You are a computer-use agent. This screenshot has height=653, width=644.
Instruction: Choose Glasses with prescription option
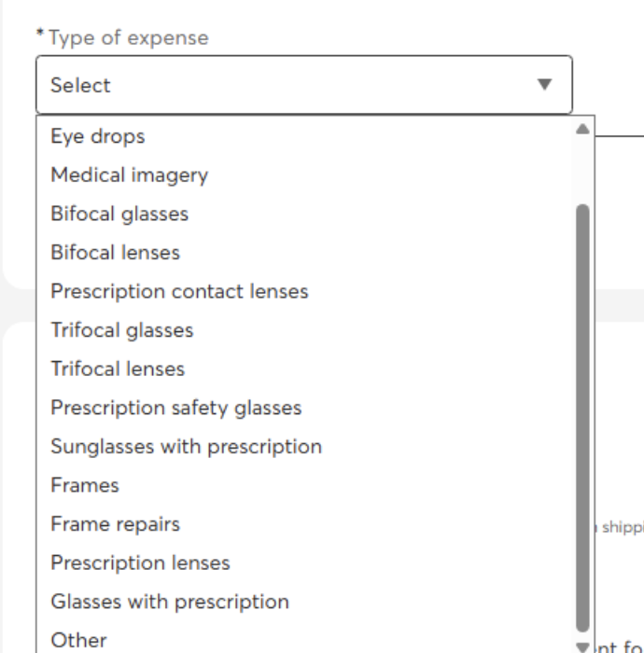pyautogui.click(x=170, y=601)
